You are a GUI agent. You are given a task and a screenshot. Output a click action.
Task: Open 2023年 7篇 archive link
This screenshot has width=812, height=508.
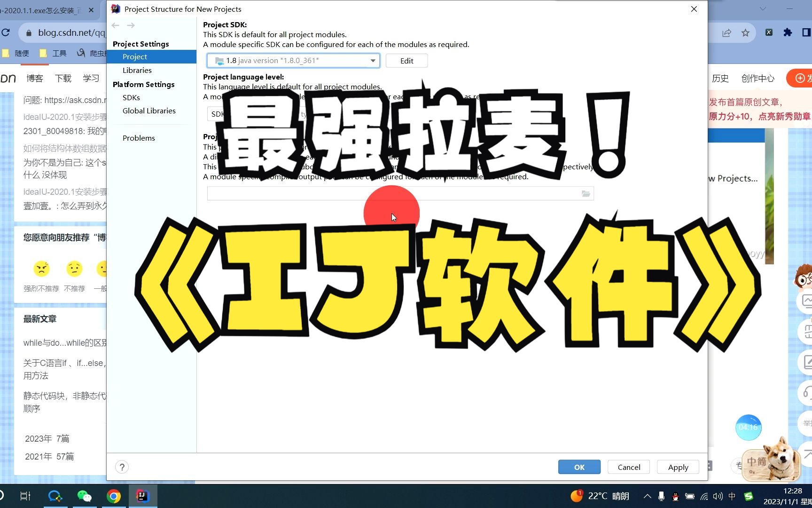click(47, 438)
